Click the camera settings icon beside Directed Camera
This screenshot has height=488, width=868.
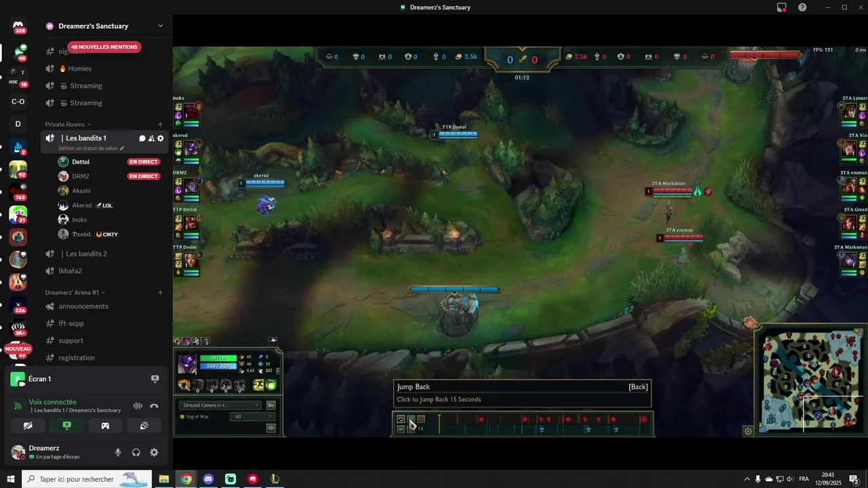(x=271, y=405)
